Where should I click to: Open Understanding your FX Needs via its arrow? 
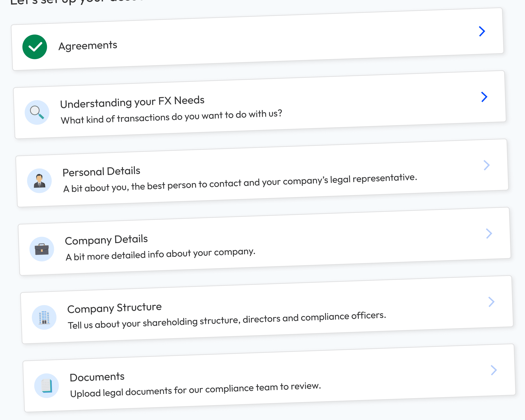pos(484,97)
